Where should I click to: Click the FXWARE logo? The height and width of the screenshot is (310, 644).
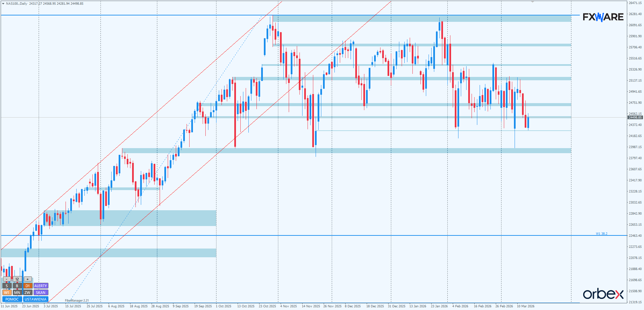coord(603,17)
